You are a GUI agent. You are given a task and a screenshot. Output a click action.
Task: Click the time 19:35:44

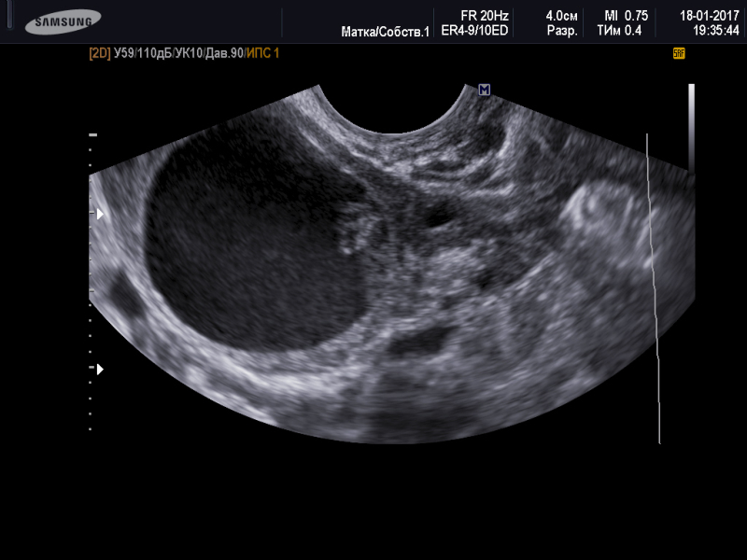point(715,31)
